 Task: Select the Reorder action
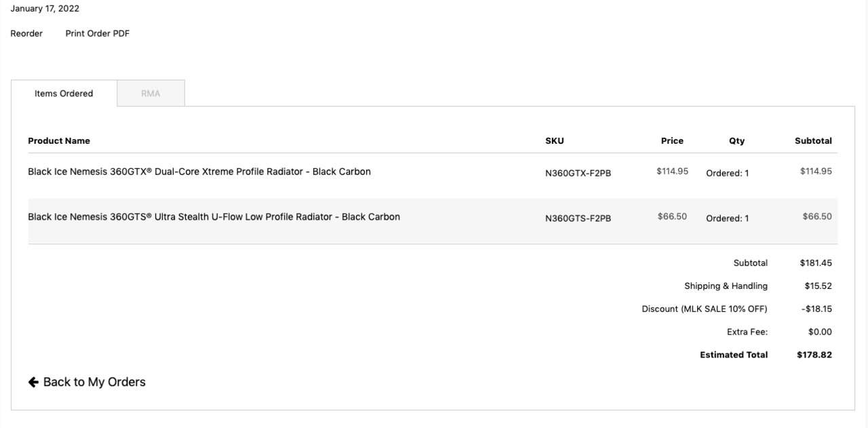point(26,33)
